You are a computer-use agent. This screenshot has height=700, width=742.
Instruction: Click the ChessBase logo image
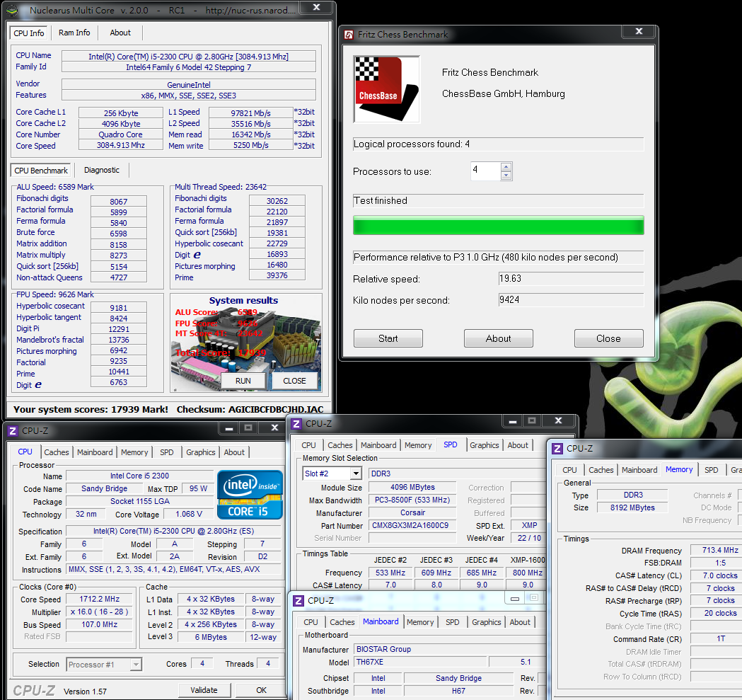coord(387,89)
